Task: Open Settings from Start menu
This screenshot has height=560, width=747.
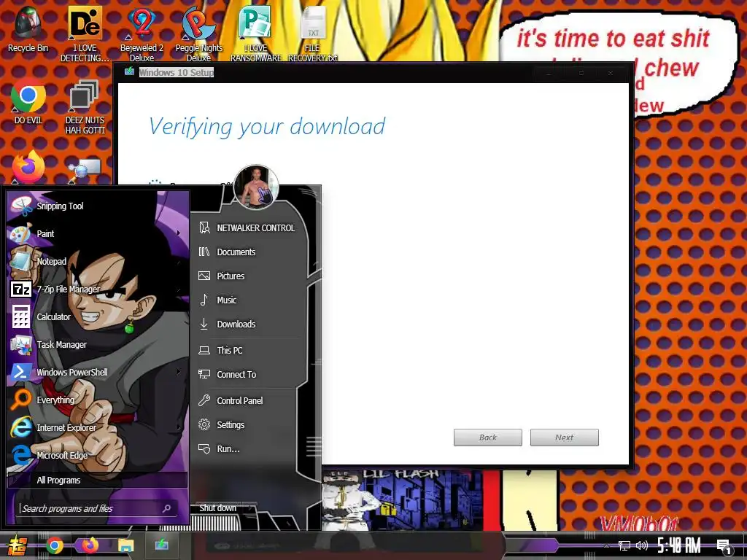Action: pyautogui.click(x=247, y=425)
